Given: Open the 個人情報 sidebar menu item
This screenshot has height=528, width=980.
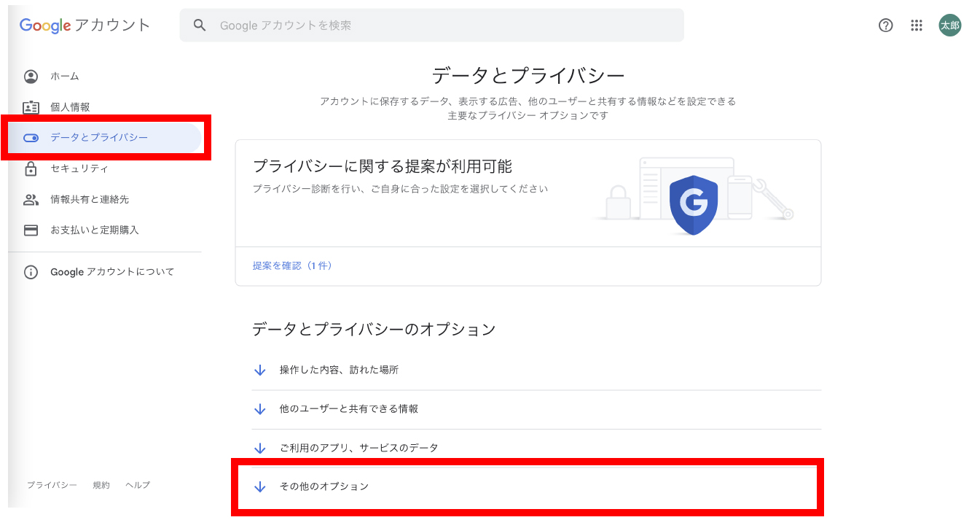Looking at the screenshot, I should tap(70, 107).
